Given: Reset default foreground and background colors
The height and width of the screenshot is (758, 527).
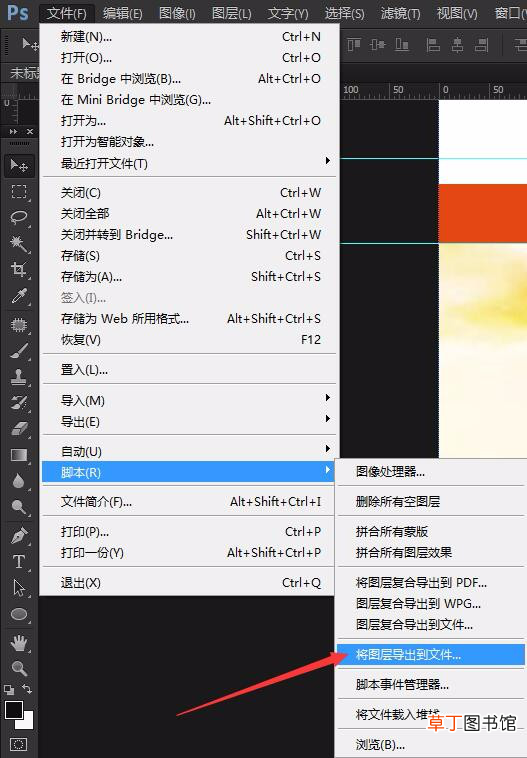Looking at the screenshot, I should [x=9, y=690].
